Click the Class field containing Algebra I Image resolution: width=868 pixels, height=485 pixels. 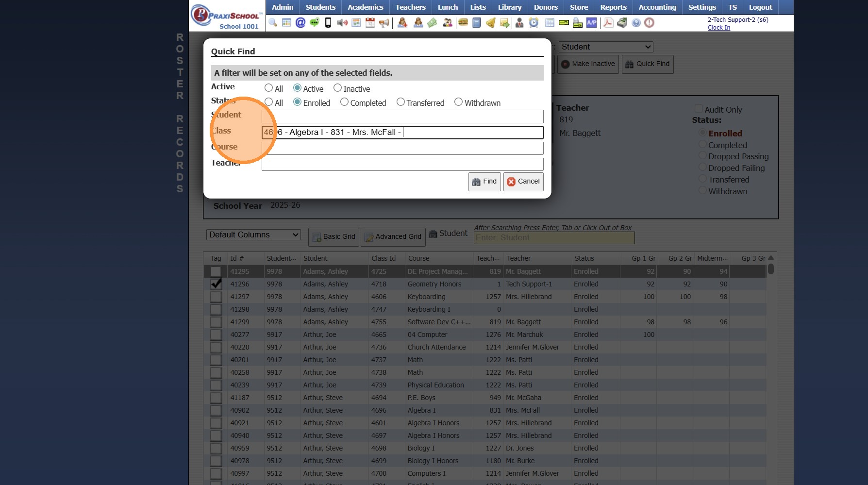pyautogui.click(x=402, y=133)
